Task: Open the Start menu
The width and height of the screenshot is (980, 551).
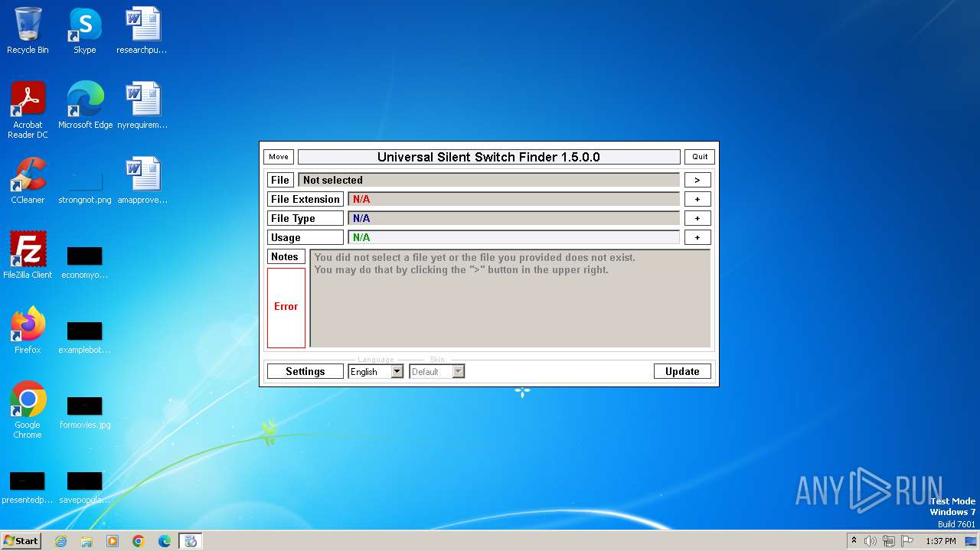Action: 21,541
